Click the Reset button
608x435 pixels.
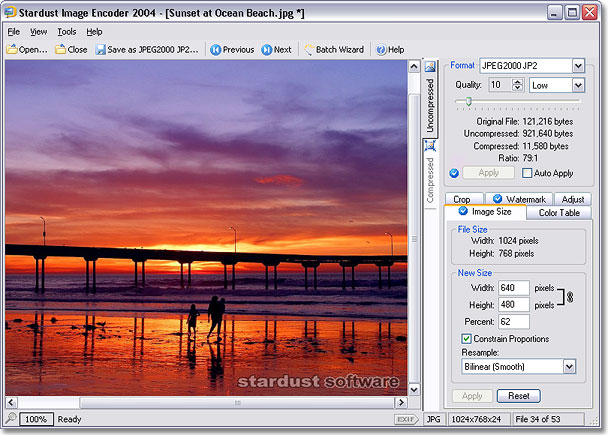(518, 396)
